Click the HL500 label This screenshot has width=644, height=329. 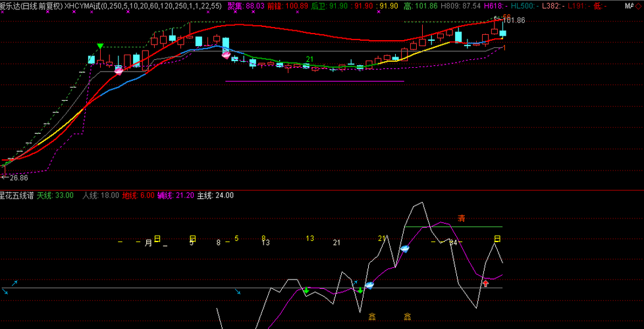tap(523, 6)
